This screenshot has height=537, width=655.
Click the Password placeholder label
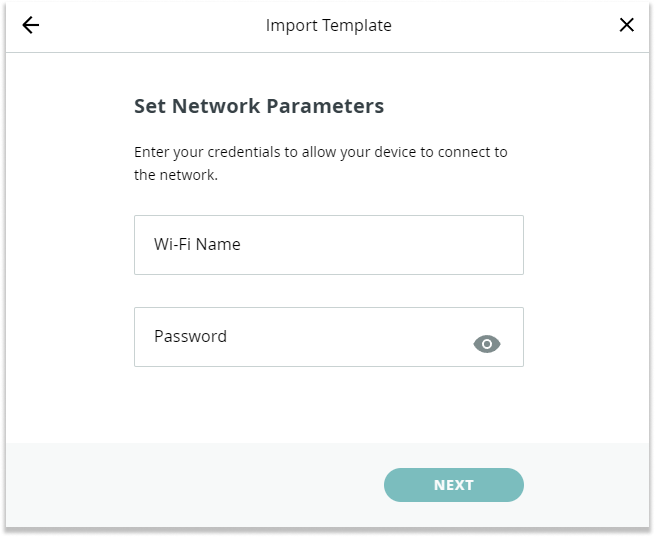[190, 336]
